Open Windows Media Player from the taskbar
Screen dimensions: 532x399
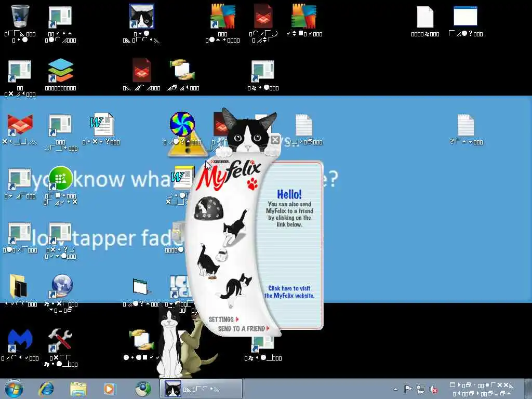click(x=110, y=389)
